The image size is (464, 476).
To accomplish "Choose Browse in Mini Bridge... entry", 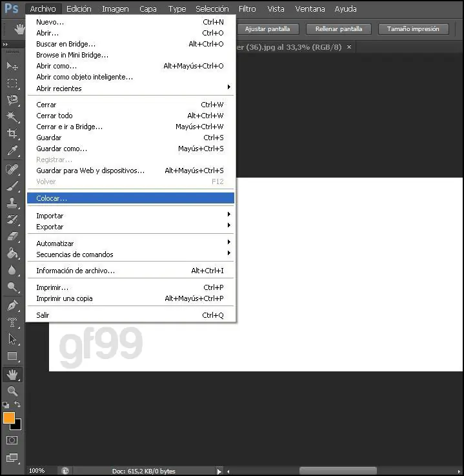I will [x=130, y=55].
